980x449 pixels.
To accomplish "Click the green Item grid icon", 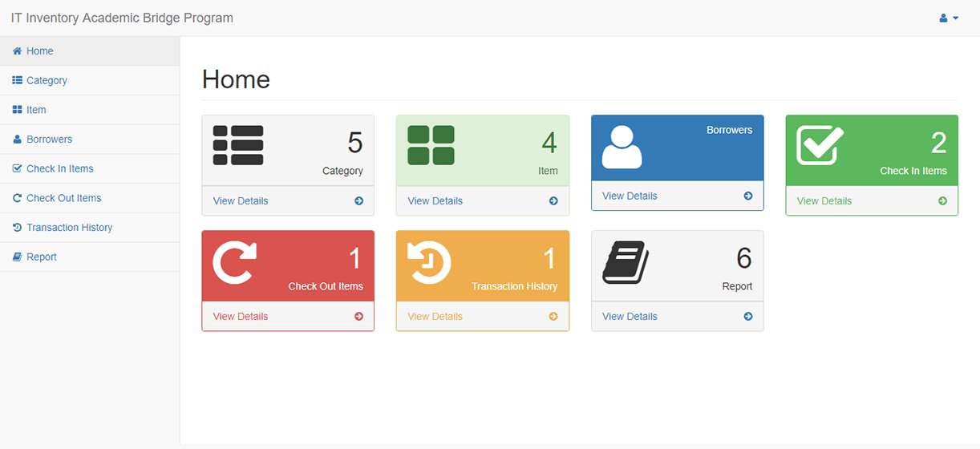I will click(431, 146).
